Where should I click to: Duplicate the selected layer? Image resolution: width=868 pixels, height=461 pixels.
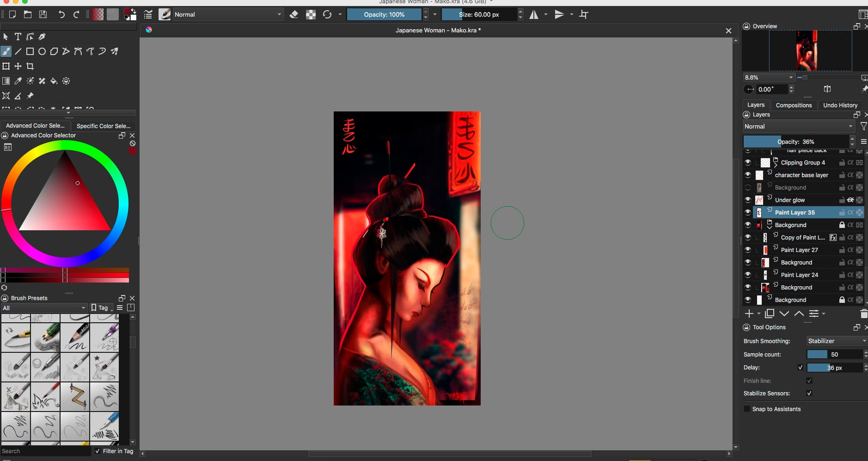coord(770,313)
